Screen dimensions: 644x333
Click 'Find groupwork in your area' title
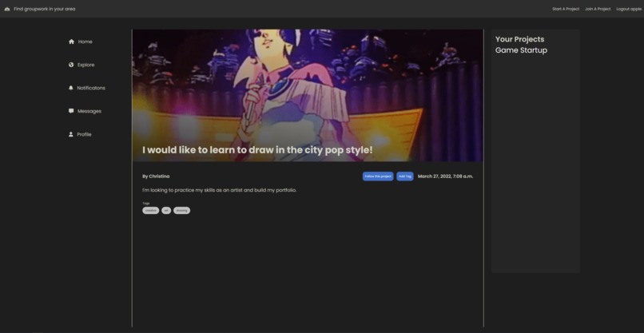45,9
